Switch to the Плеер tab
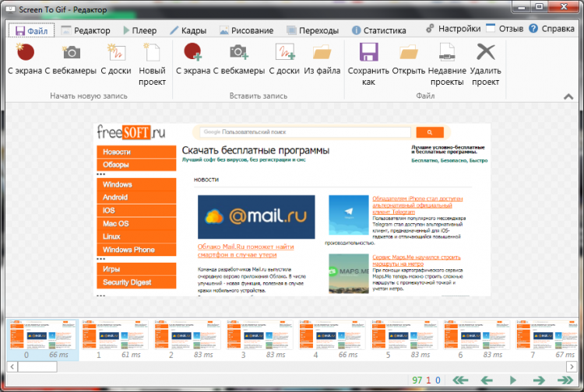The image size is (584, 392). (x=139, y=30)
